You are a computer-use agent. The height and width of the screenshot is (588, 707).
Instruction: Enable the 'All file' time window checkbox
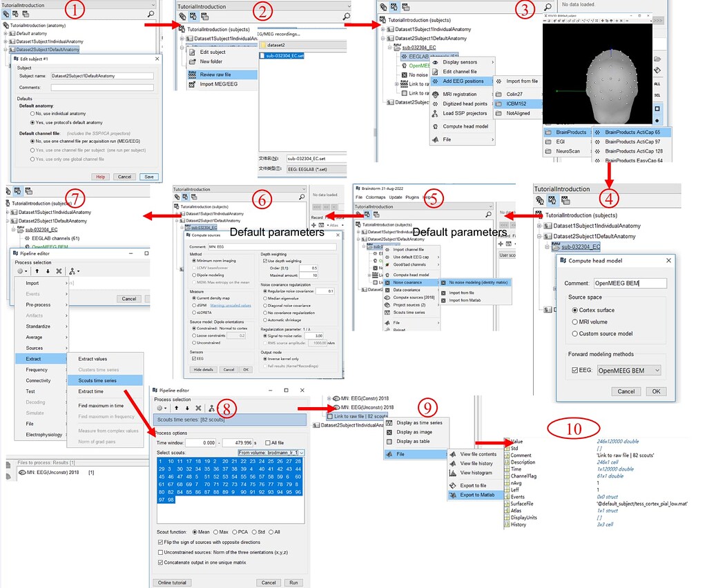(267, 442)
